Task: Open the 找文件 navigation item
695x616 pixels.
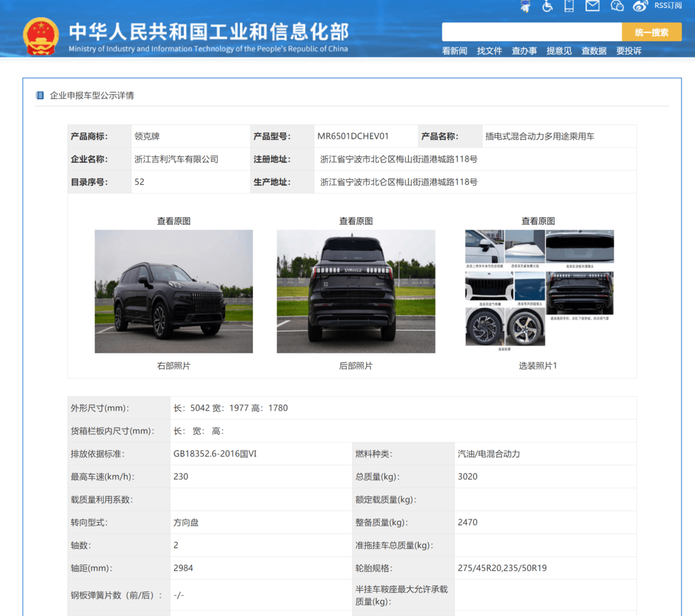Action: pyautogui.click(x=489, y=51)
